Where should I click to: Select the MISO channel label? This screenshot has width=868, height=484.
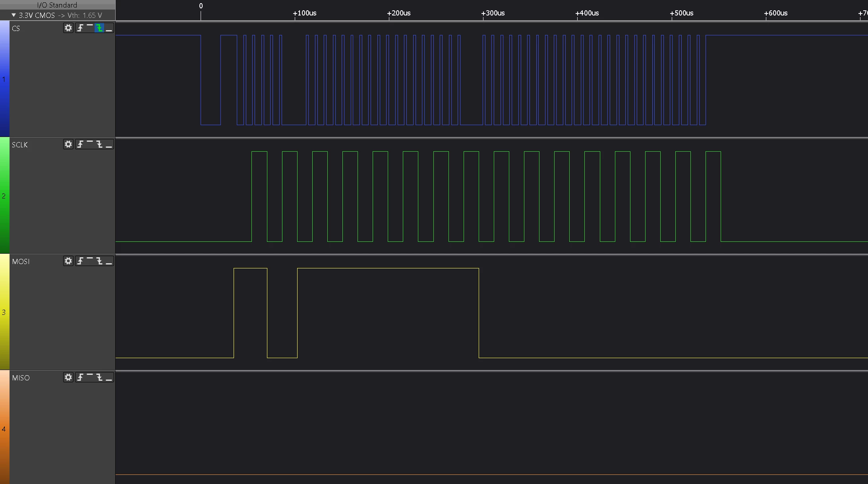[x=21, y=378]
